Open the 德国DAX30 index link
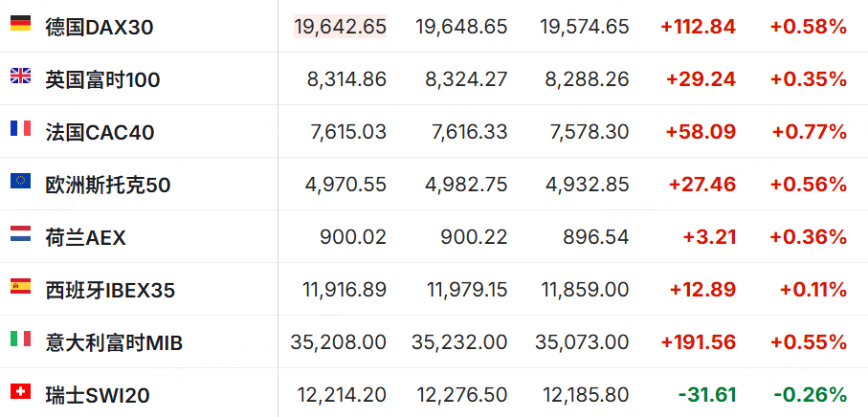 (x=100, y=27)
